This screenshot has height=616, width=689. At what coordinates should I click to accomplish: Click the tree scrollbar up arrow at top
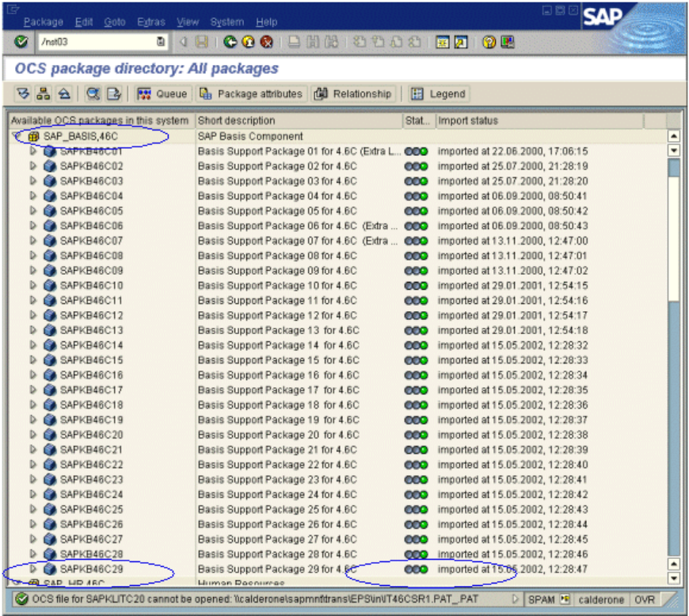click(x=674, y=135)
